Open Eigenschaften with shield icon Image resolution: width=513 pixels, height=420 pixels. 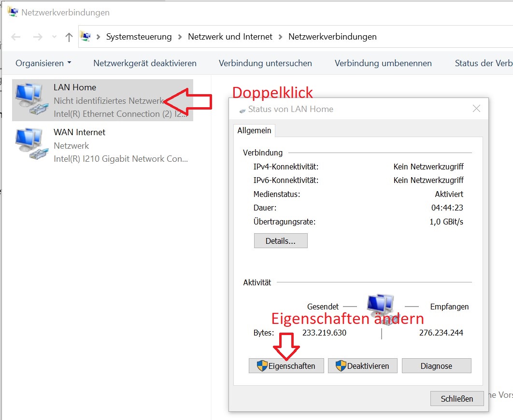pyautogui.click(x=285, y=366)
